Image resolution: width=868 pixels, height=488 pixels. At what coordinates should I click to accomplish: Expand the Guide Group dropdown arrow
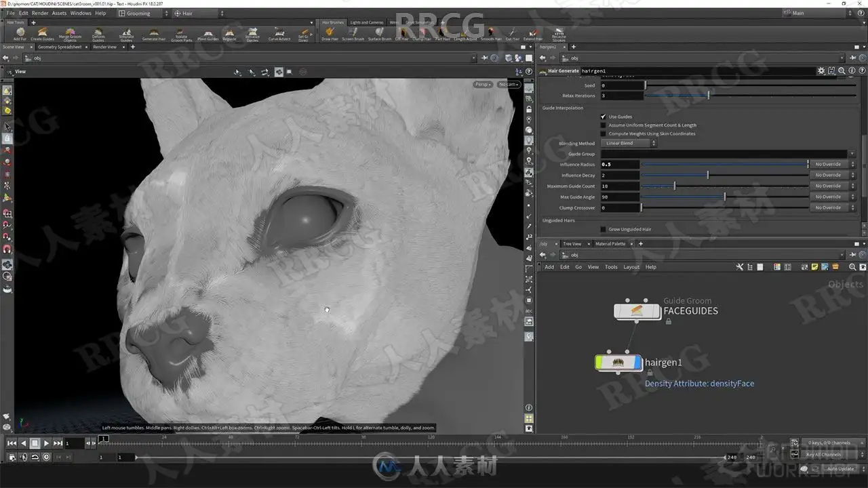coord(852,154)
